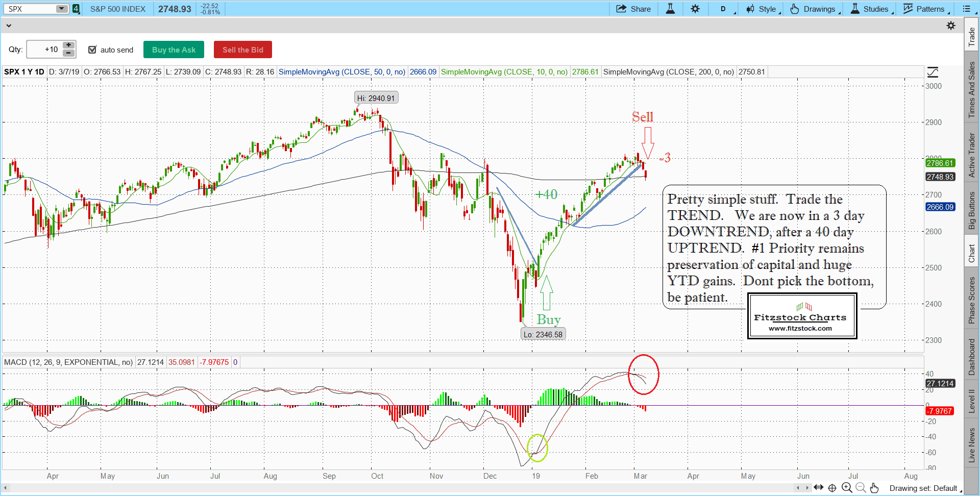Open chart settings gear in top toolbar

point(695,9)
